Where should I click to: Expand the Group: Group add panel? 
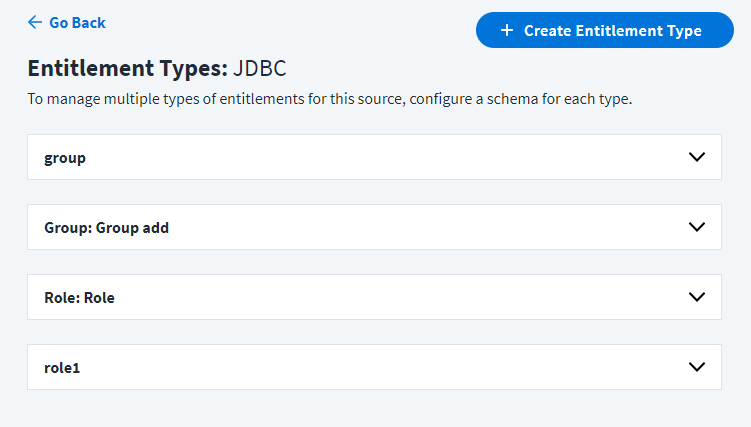point(374,227)
